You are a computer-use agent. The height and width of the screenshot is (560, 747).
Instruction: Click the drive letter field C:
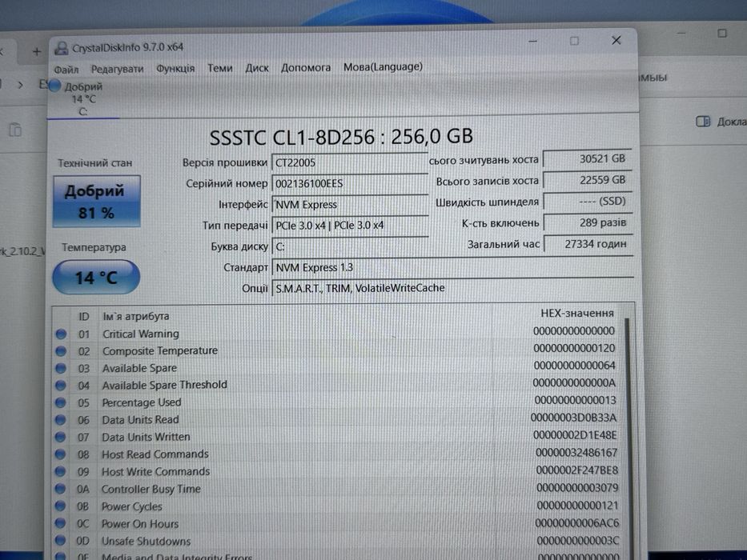350,246
